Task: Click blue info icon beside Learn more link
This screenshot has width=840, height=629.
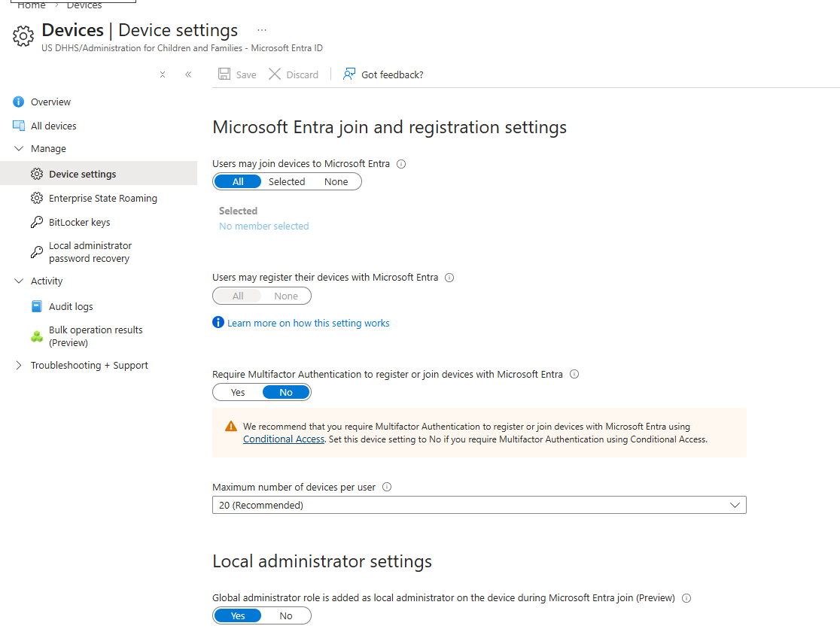Action: 218,322
